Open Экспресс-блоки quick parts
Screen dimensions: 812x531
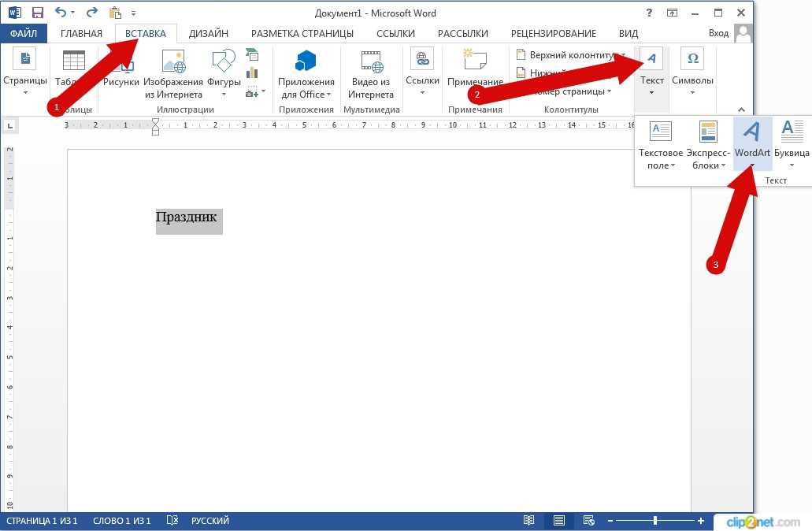[x=708, y=144]
